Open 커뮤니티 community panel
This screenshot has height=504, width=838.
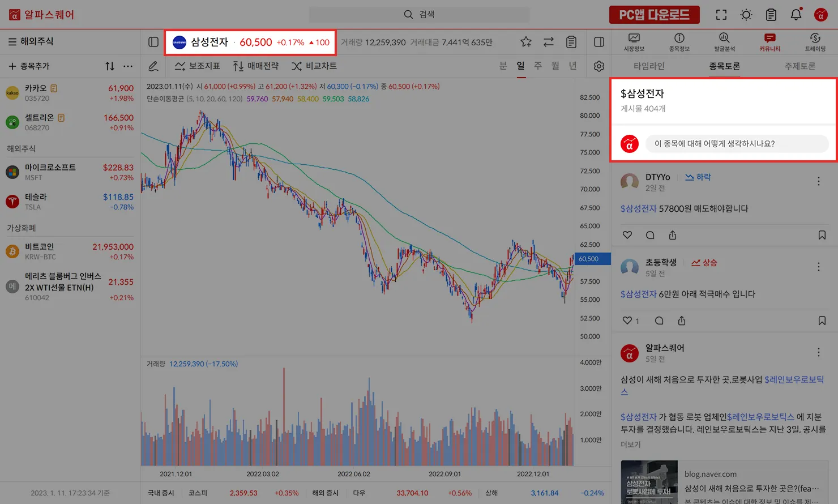click(x=770, y=42)
